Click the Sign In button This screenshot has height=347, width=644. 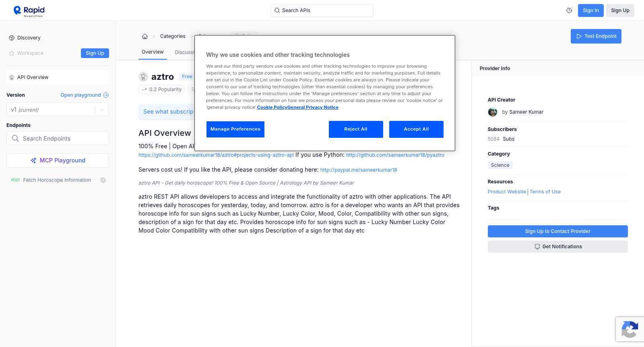click(590, 10)
